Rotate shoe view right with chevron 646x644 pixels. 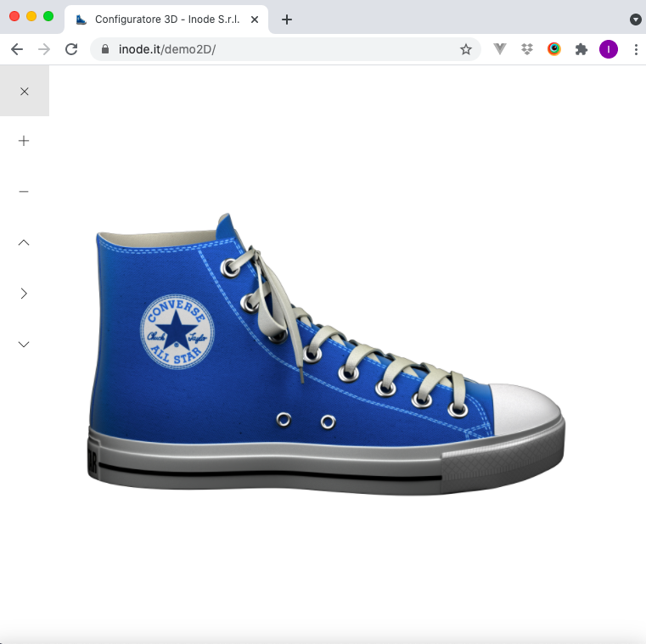point(24,294)
